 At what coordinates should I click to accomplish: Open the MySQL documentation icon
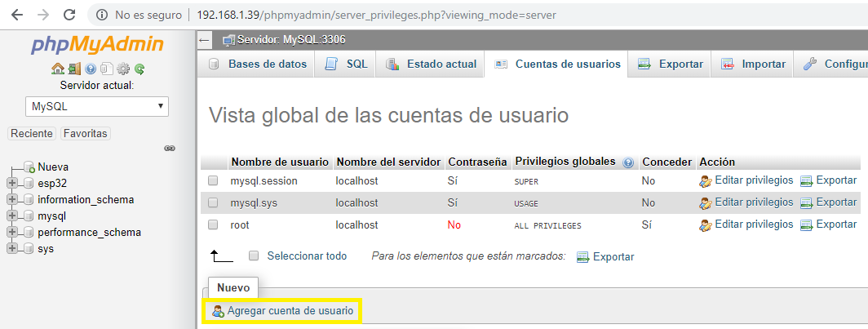106,69
